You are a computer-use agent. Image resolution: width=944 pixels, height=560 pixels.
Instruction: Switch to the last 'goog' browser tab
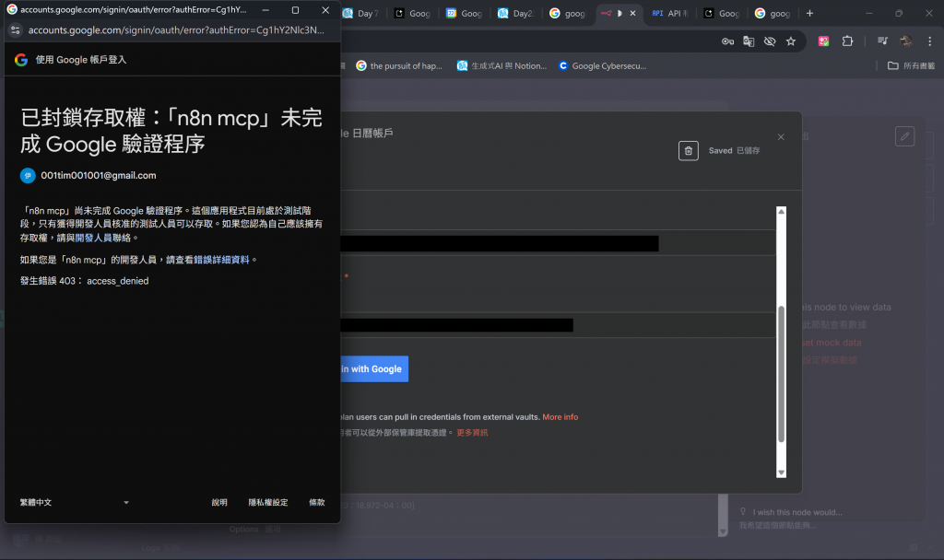pyautogui.click(x=773, y=13)
